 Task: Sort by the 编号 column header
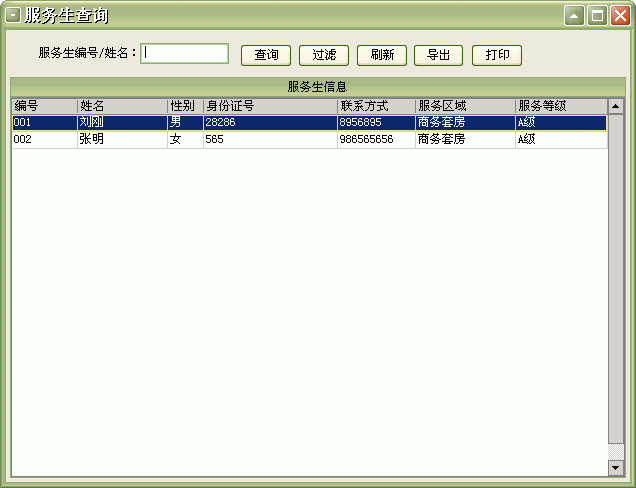(44, 106)
